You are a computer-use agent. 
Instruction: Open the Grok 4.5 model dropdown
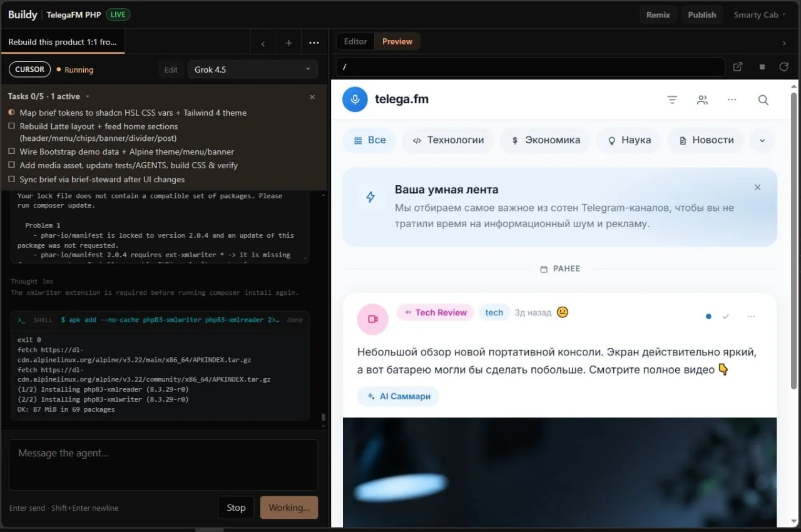(x=253, y=69)
